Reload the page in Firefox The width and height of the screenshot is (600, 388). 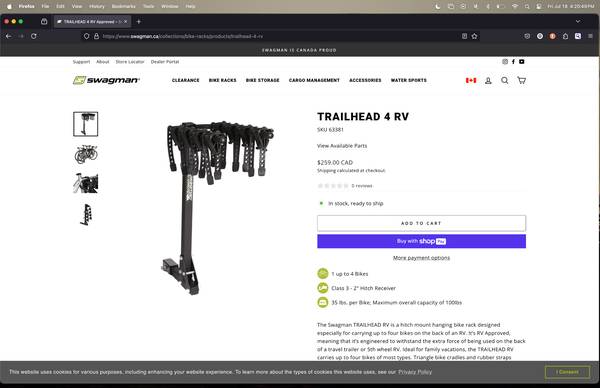[x=34, y=36]
